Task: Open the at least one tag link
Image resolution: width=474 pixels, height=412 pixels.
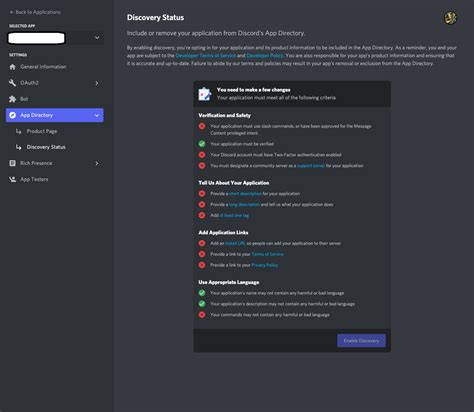Action: [234, 215]
